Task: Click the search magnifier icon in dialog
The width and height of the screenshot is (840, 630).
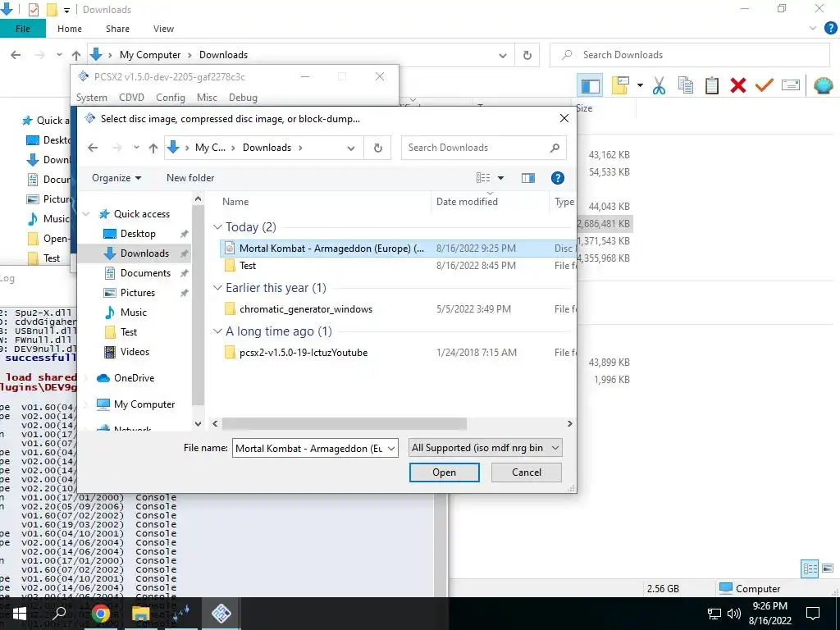Action: (555, 148)
